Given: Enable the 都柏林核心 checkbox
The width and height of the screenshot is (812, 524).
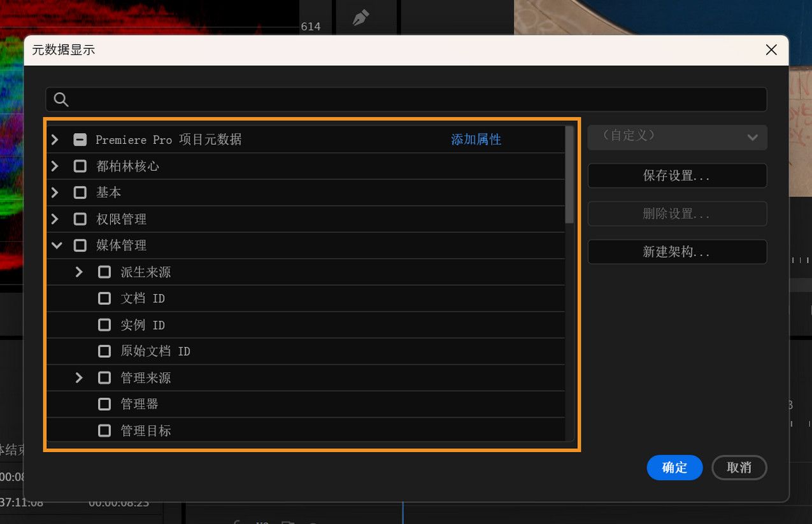Looking at the screenshot, I should 80,166.
